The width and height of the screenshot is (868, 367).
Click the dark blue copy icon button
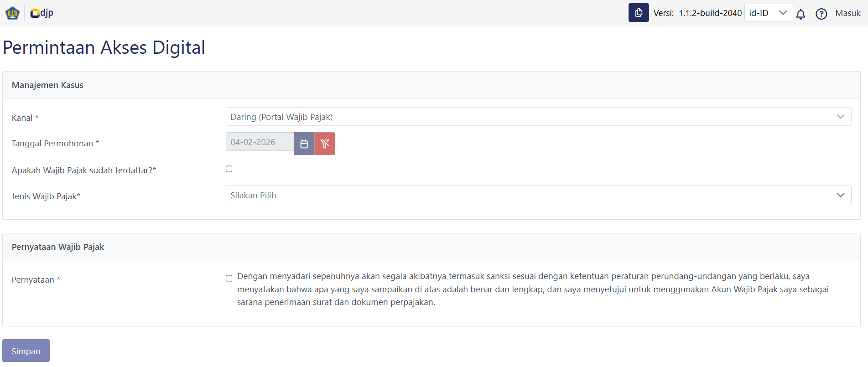(638, 13)
